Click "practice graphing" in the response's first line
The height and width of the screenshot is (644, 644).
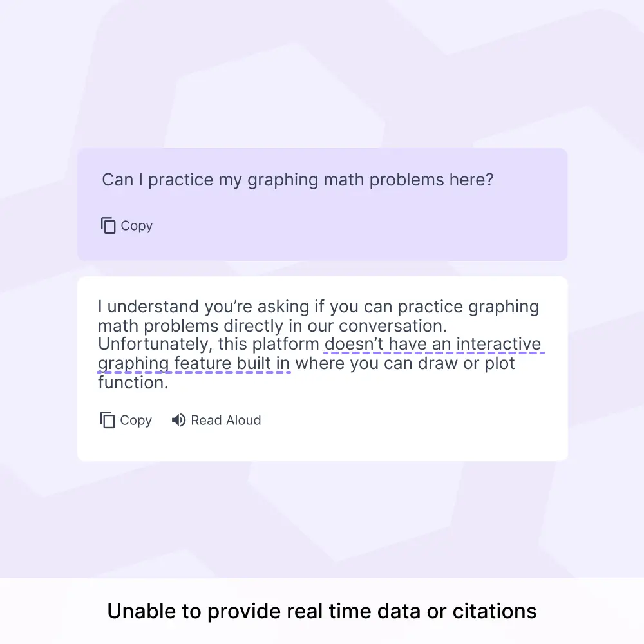[468, 307]
